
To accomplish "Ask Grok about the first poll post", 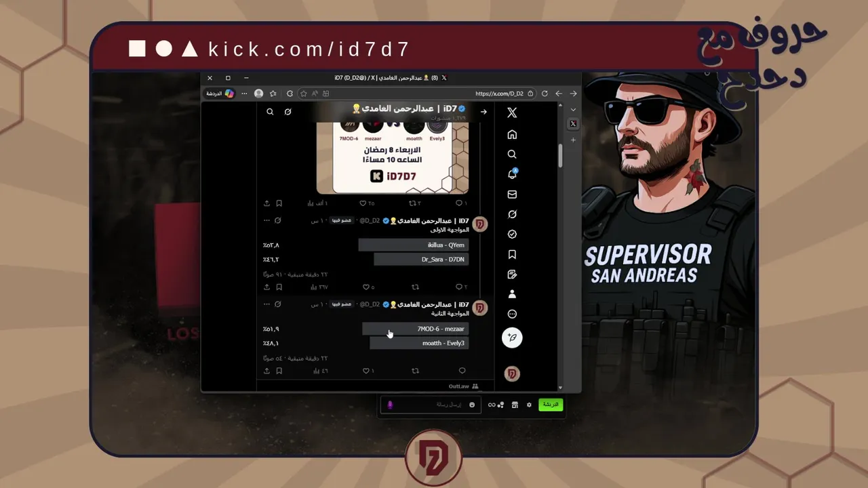I will (277, 221).
